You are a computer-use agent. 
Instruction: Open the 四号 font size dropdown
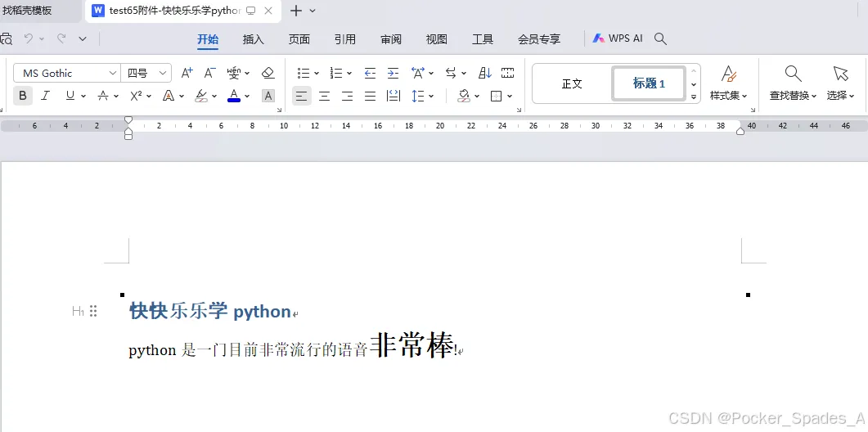(163, 73)
